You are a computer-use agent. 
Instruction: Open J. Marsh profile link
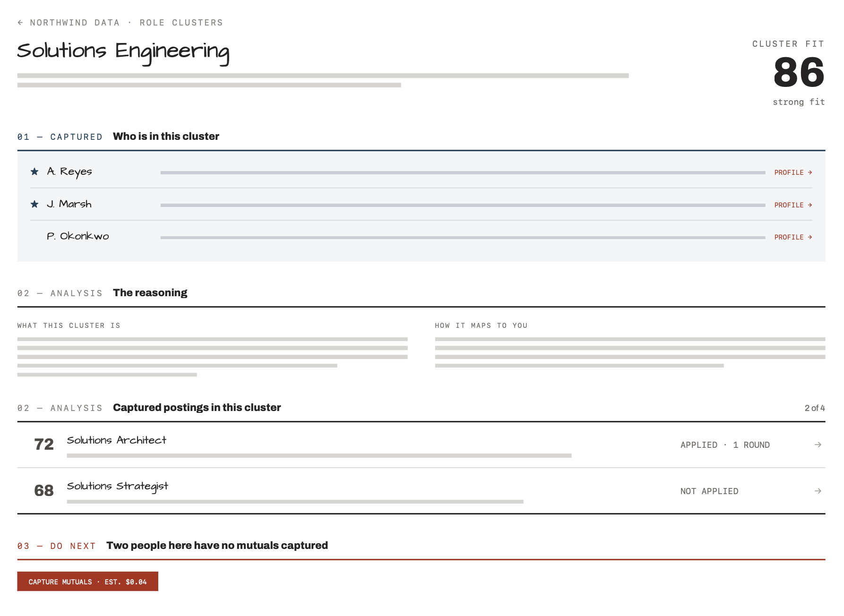tap(793, 205)
